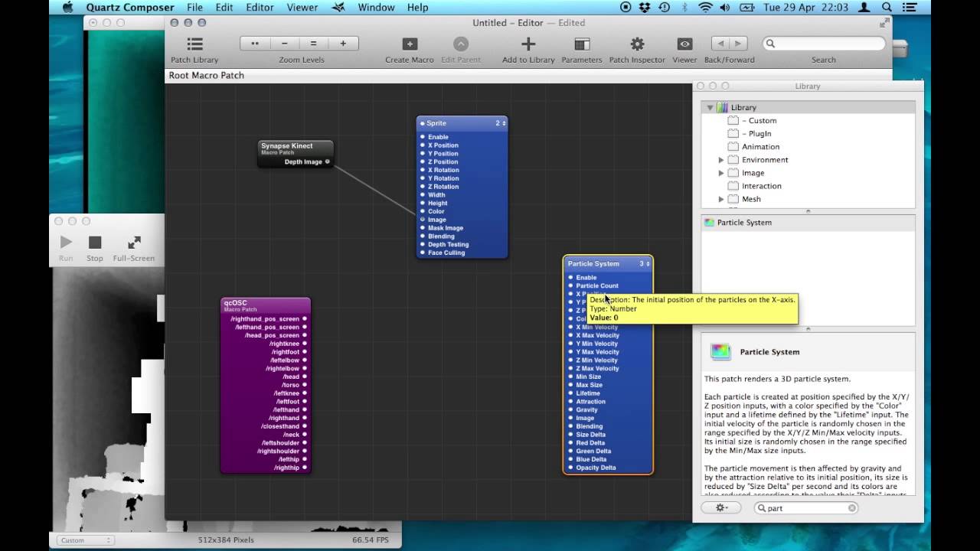The height and width of the screenshot is (551, 980).
Task: Click Particle System Enable input port
Action: (570, 278)
